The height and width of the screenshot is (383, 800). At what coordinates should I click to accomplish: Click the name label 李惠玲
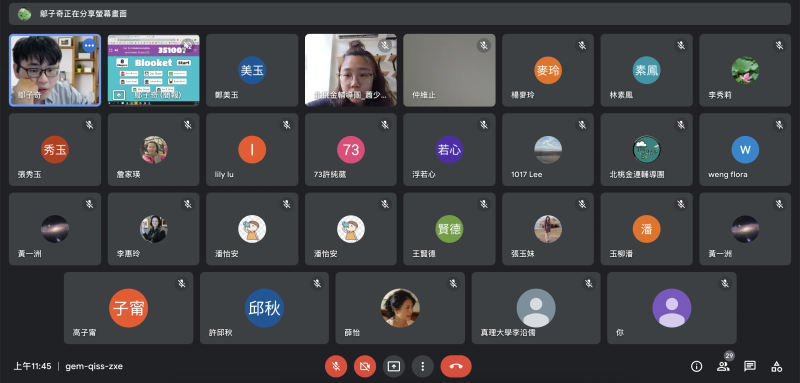(129, 253)
